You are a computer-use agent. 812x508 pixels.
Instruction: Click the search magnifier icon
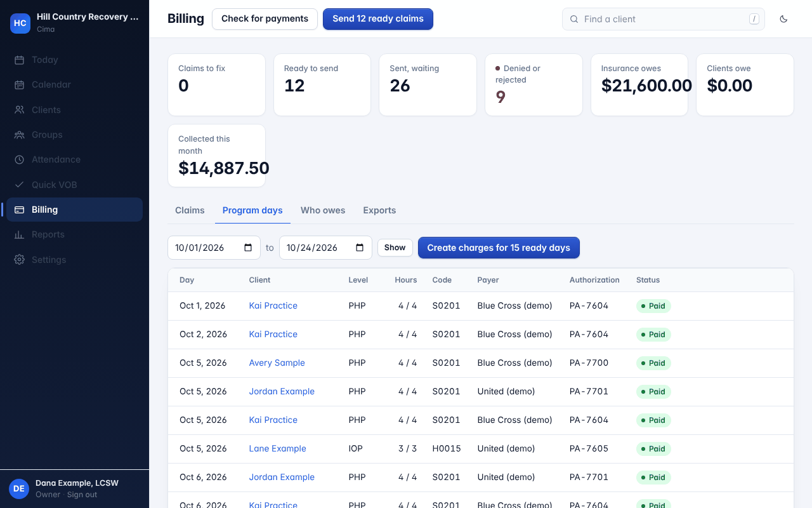[574, 19]
